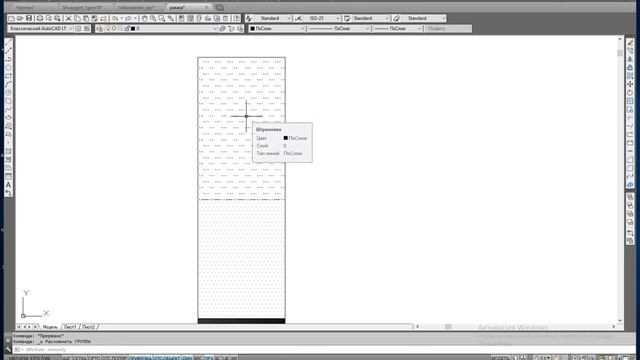Toggle ОТС-ПОЛЯР polar tracking
This screenshot has height=360, width=640.
click(x=114, y=358)
